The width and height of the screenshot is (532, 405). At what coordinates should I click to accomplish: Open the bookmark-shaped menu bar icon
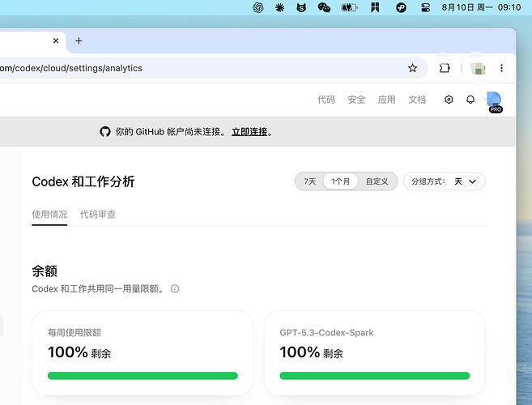pos(375,7)
